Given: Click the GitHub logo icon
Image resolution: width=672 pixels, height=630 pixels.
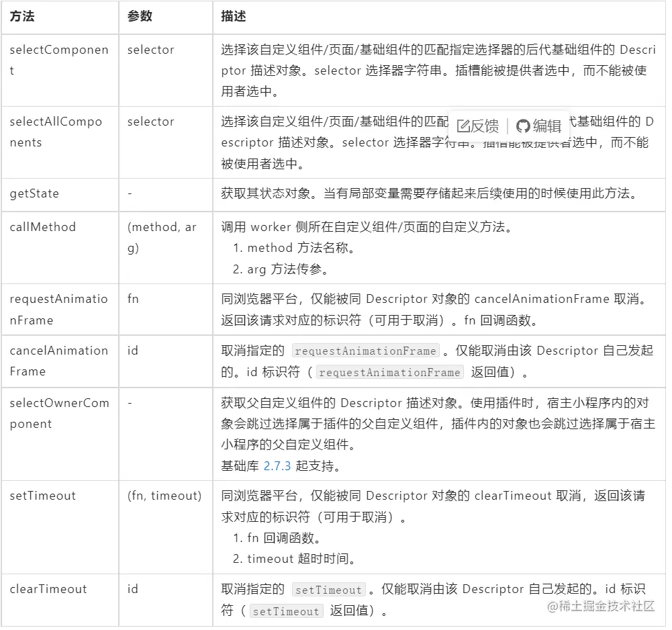Looking at the screenshot, I should pos(523,126).
